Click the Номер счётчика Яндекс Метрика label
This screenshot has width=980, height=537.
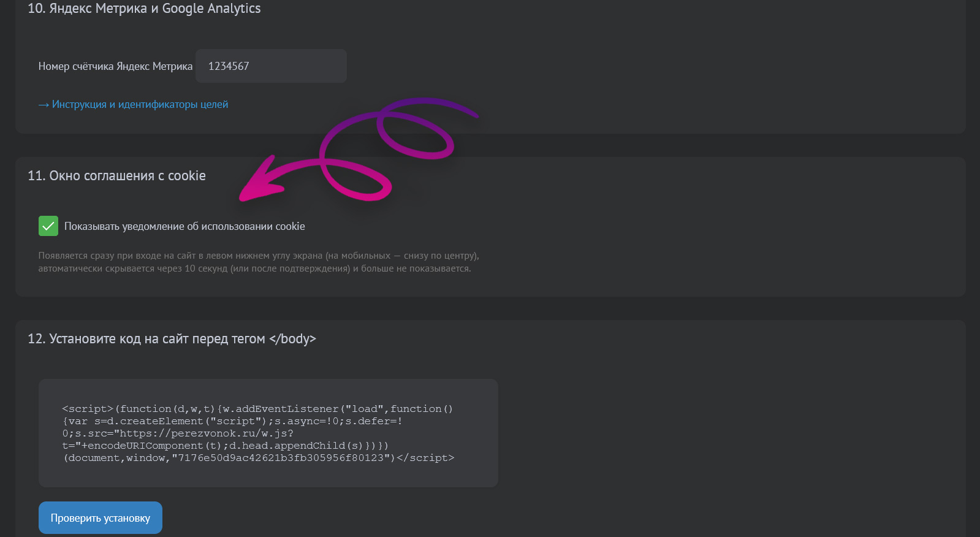[x=115, y=66]
